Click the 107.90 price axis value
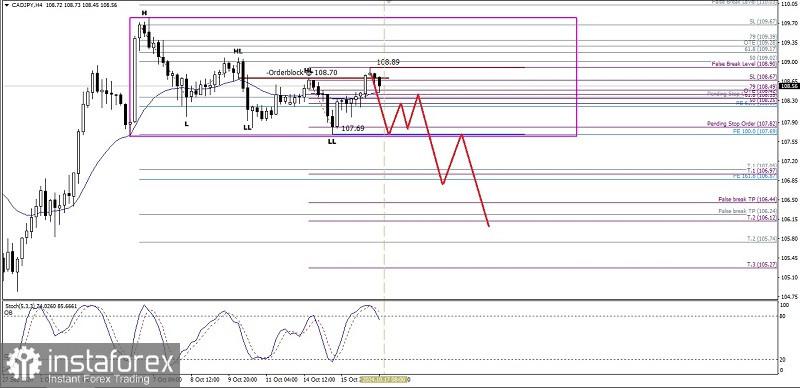Viewport: 800px width, 388px height. tap(790, 122)
